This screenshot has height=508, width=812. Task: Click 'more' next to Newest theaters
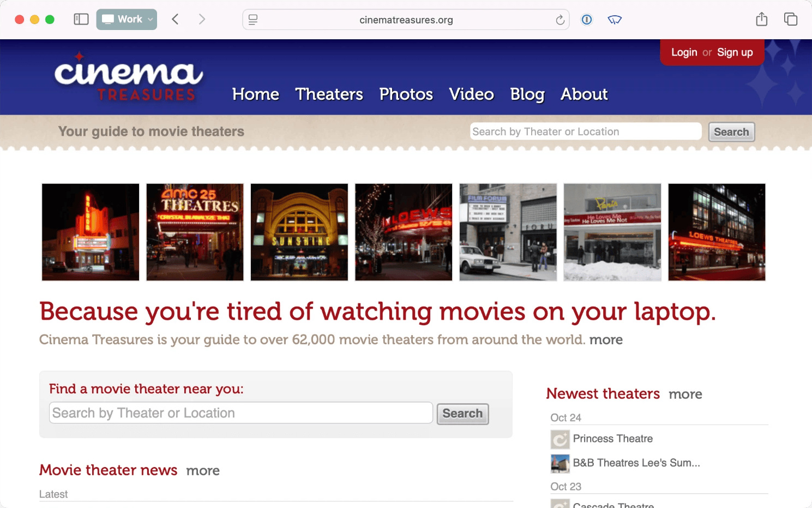(x=685, y=395)
